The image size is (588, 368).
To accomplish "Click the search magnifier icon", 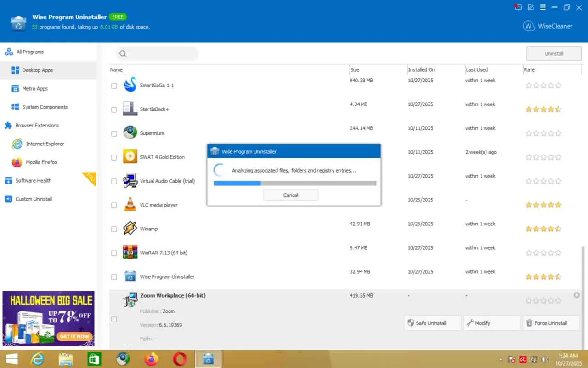I will [123, 54].
